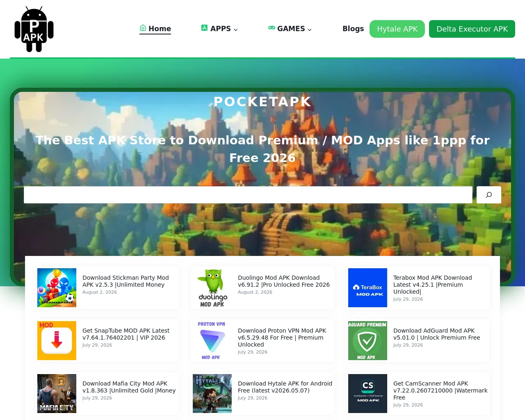Open Download Hytale APK for Android link
Image resolution: width=525 pixels, height=420 pixels.
click(285, 387)
